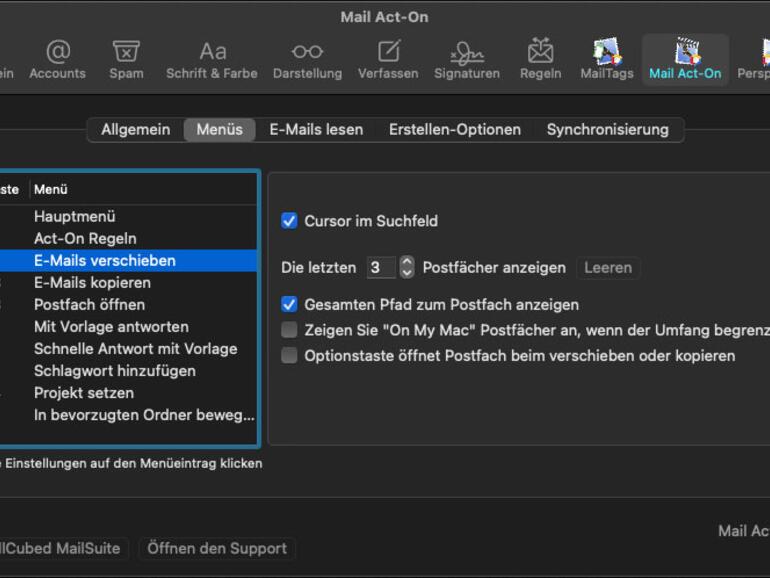The width and height of the screenshot is (770, 578).
Task: Open the Regeln rules pane
Action: 540,59
